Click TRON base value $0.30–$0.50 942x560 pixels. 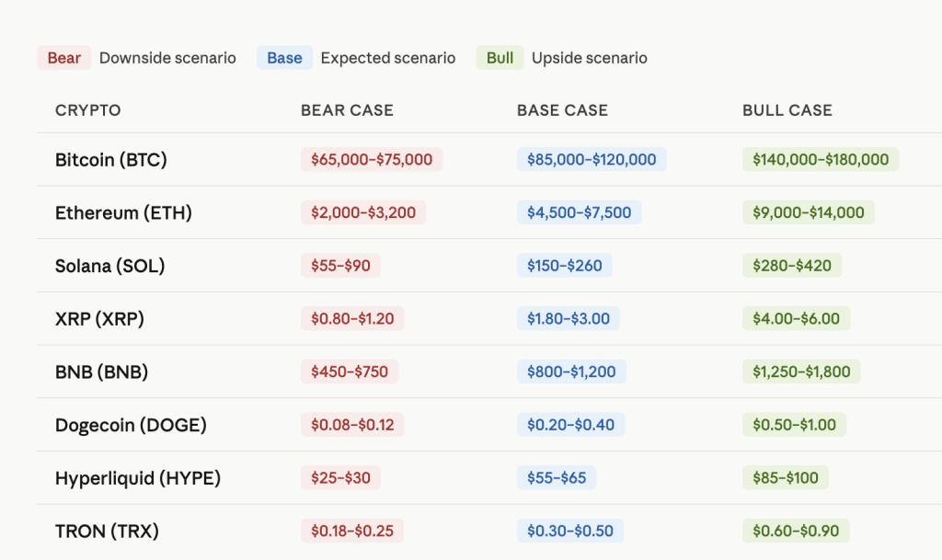570,531
